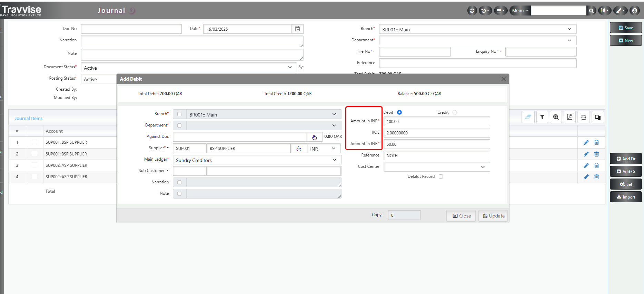
Task: Open the Cost Center dropdown
Action: (437, 167)
